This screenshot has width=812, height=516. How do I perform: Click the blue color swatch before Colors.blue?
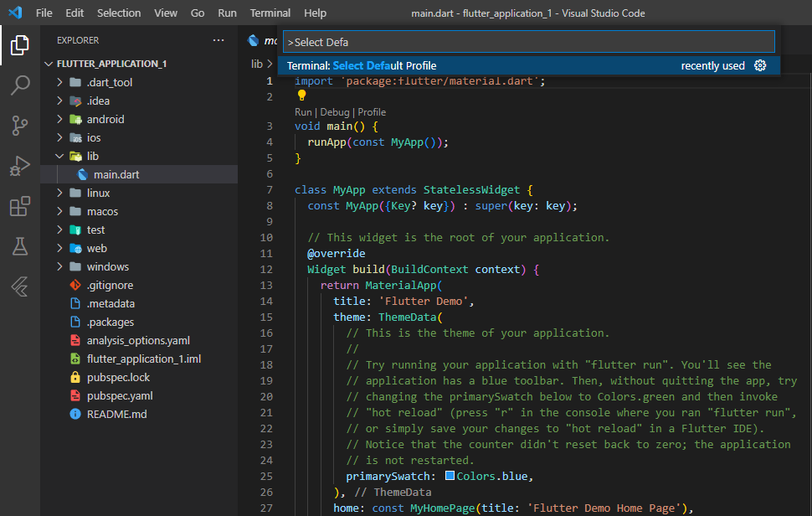pos(450,476)
